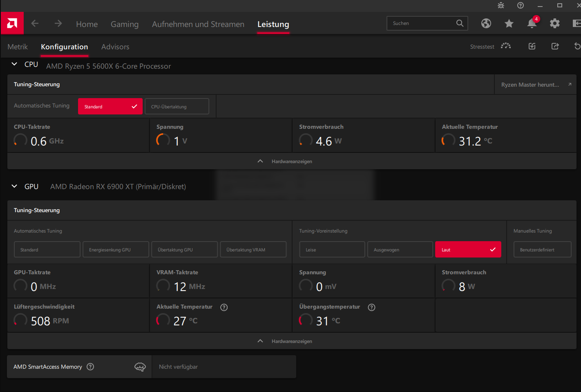Screen dimensions: 581x392
Task: Click the Ryzen Master external link arrow
Action: [x=570, y=85]
